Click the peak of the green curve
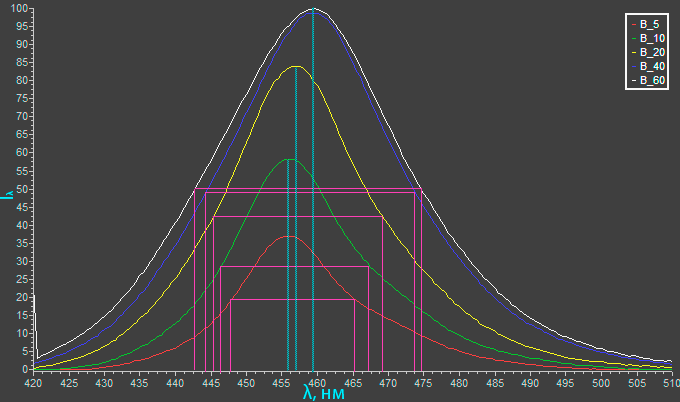The width and height of the screenshot is (680, 402). tap(288, 160)
